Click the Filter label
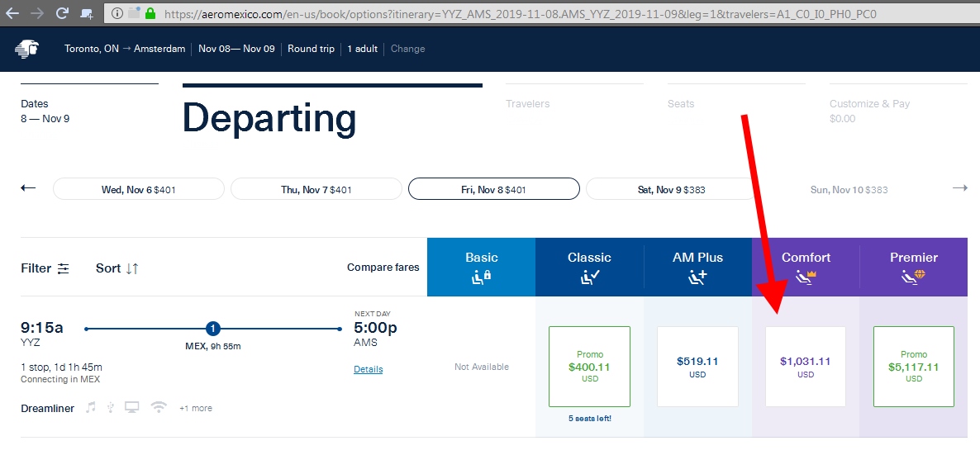The image size is (980, 455). point(36,268)
